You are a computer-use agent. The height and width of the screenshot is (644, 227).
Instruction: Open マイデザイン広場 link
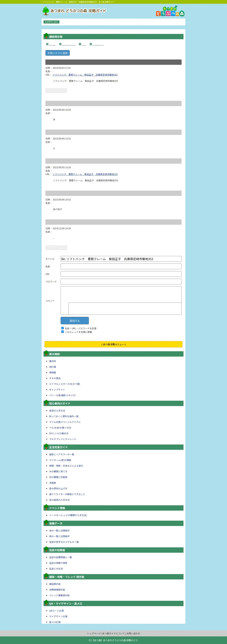coord(58,617)
